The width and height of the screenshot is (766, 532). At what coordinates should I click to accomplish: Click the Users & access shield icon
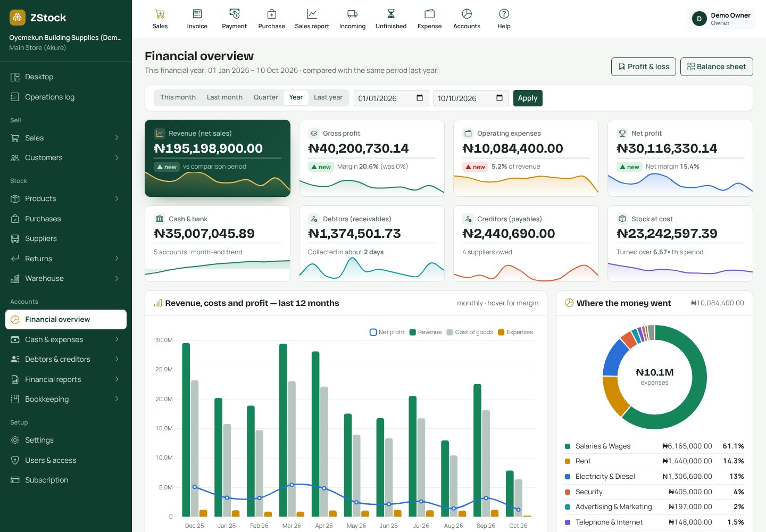pyautogui.click(x=15, y=460)
